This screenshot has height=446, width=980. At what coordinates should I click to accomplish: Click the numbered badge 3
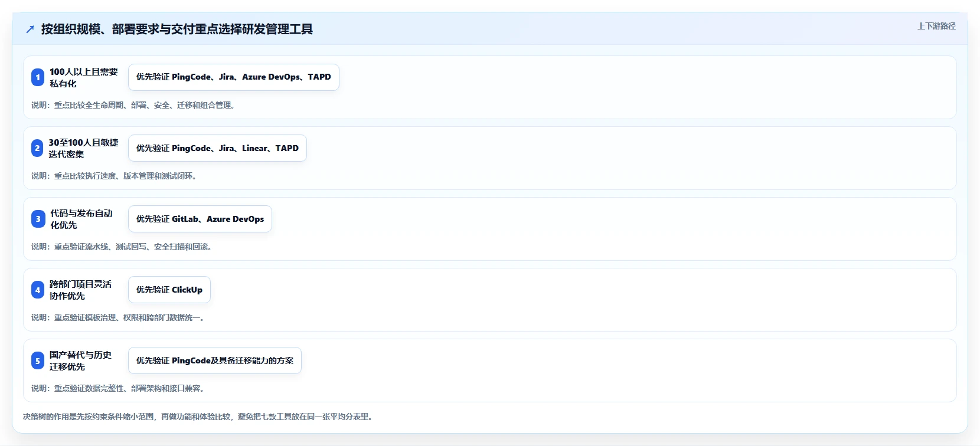38,219
